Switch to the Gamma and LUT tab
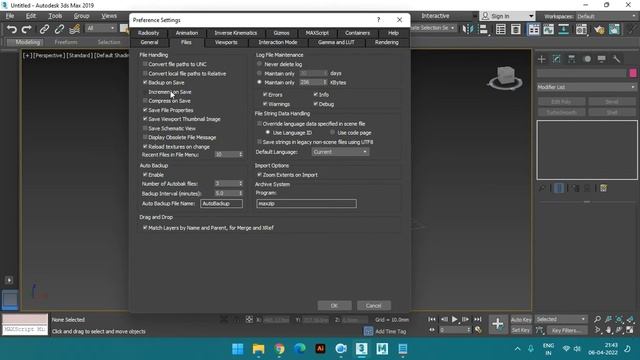640x360 pixels. pos(336,42)
